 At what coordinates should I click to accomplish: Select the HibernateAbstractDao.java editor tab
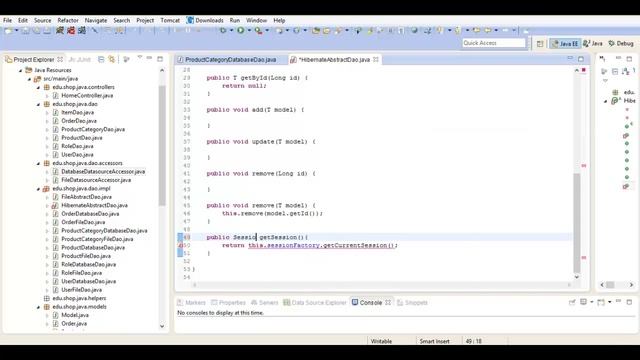[334, 60]
